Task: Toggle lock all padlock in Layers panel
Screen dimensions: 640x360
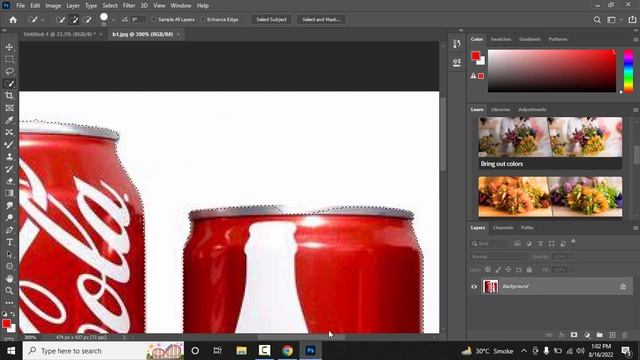Action: (529, 269)
